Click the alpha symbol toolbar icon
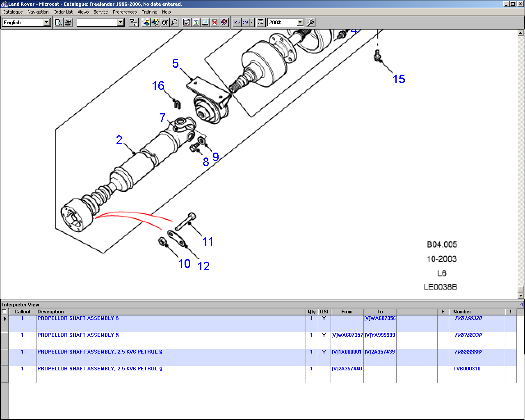 tap(165, 23)
